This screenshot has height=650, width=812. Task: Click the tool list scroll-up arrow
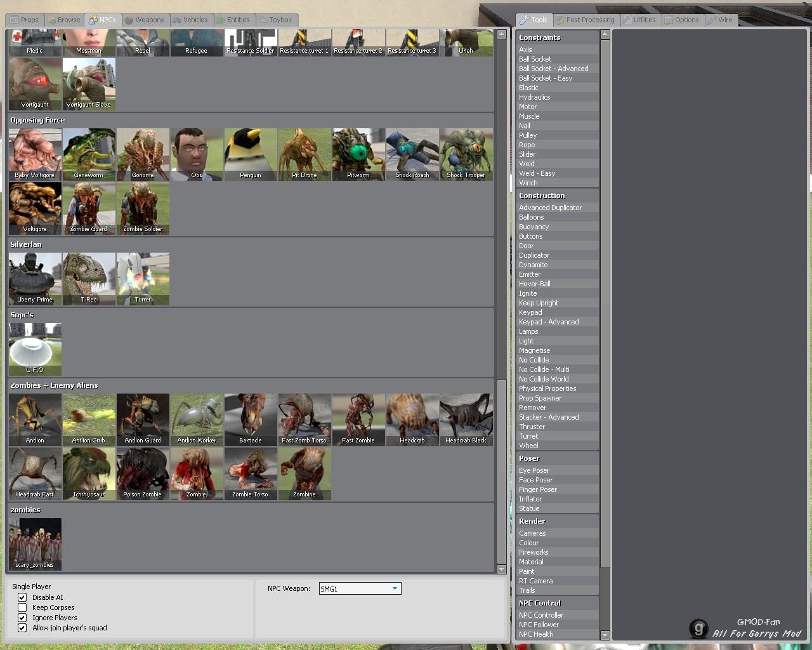[605, 34]
